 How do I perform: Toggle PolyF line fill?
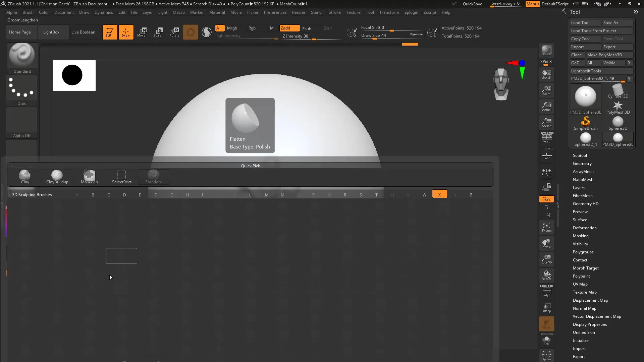546,291
